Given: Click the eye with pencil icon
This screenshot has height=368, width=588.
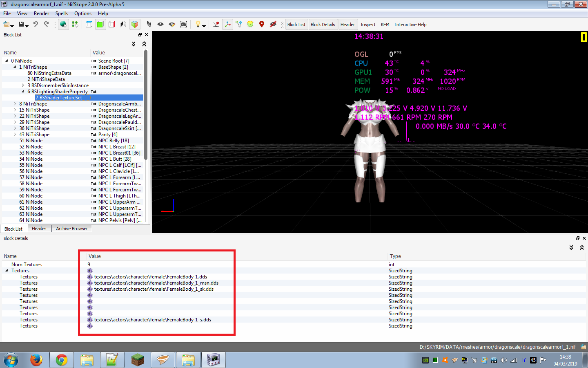Looking at the screenshot, I should point(172,25).
